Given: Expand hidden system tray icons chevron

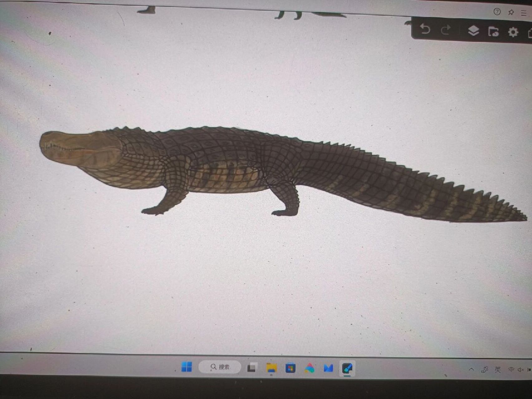Looking at the screenshot, I should [471, 370].
